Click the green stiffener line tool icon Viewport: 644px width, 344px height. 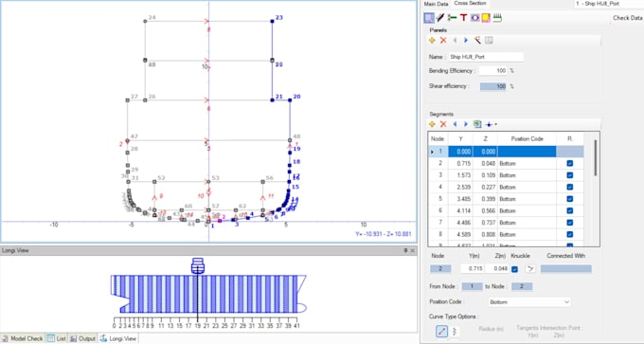tap(452, 18)
